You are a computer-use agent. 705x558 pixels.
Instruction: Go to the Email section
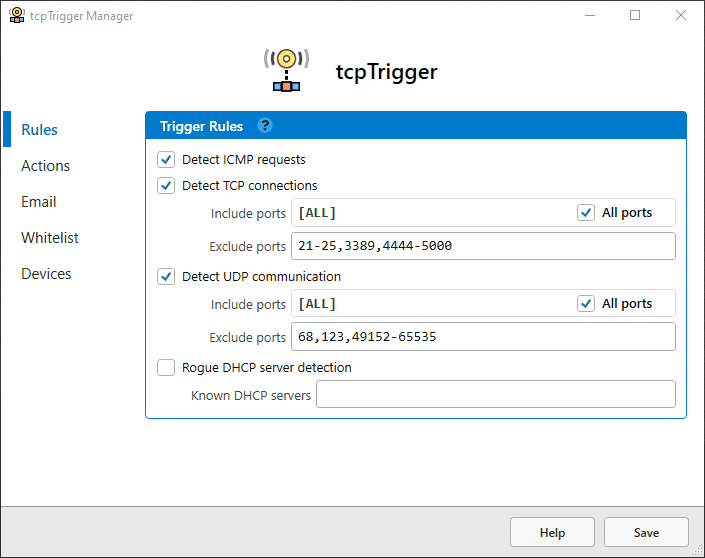pyautogui.click(x=39, y=201)
